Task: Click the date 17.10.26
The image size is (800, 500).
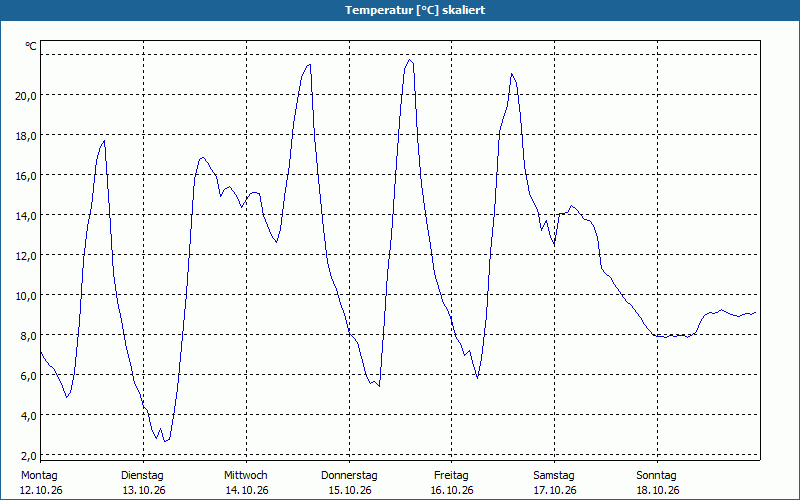Action: 555,491
